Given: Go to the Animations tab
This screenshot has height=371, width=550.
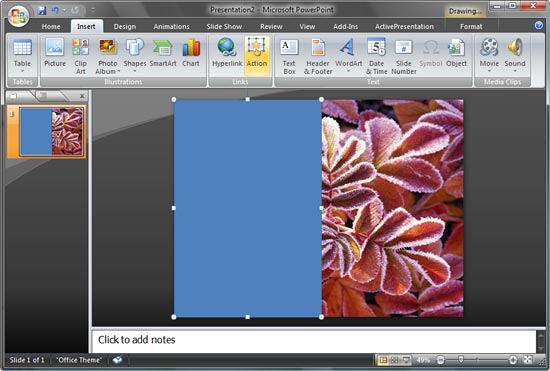Looking at the screenshot, I should click(x=172, y=27).
